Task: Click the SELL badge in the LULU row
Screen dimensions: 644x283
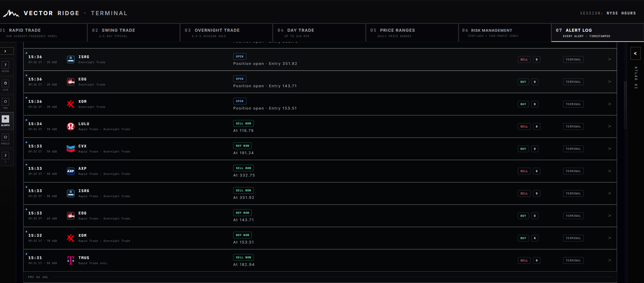Action: click(x=524, y=127)
